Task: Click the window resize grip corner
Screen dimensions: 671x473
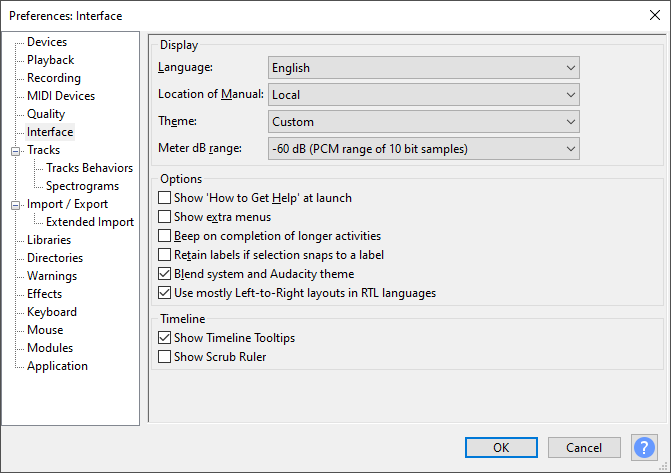Action: 665,468
